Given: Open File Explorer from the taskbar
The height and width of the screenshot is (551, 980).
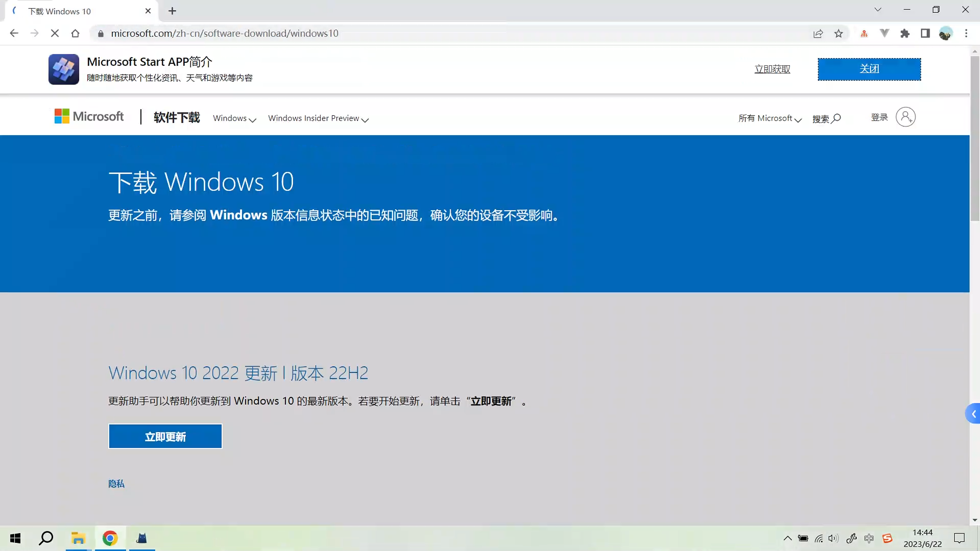Looking at the screenshot, I should 78,538.
